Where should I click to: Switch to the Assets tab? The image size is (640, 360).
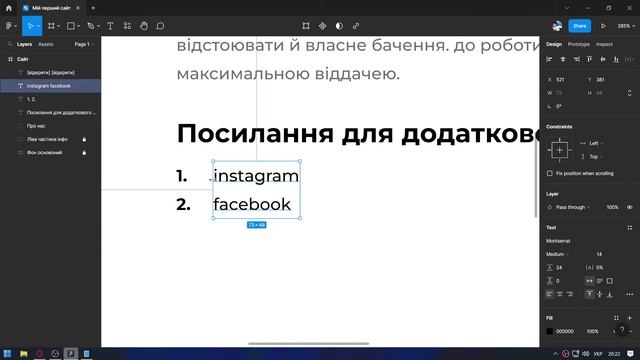pos(46,44)
